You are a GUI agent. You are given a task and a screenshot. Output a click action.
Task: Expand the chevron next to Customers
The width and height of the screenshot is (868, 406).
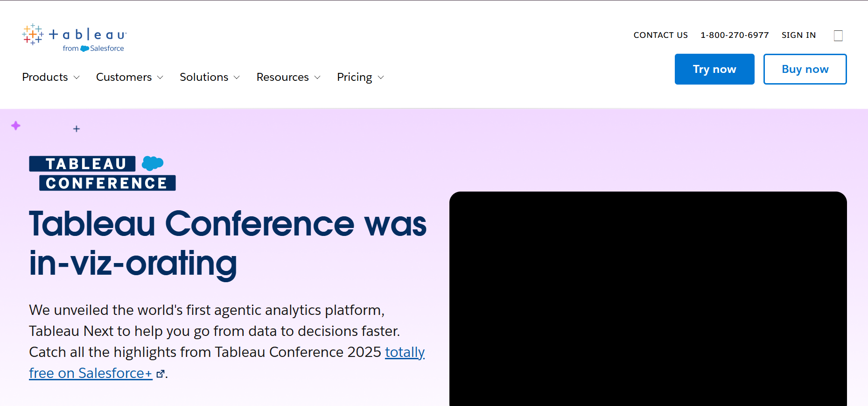tap(160, 78)
